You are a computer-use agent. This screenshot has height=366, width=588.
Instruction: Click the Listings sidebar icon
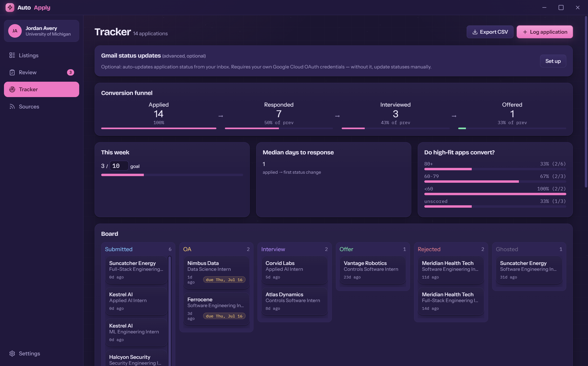[x=12, y=55]
